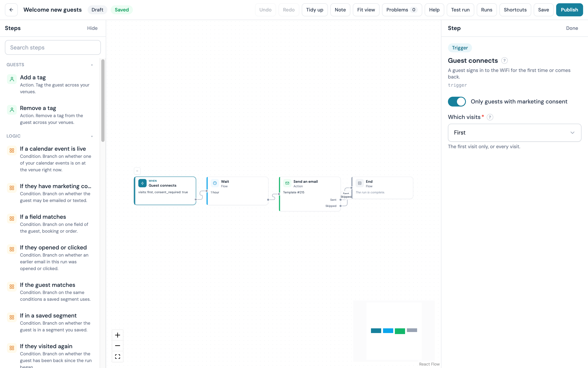The width and height of the screenshot is (588, 368).
Task: Click the lightning trigger icon on Guest connects node
Action: point(142,183)
